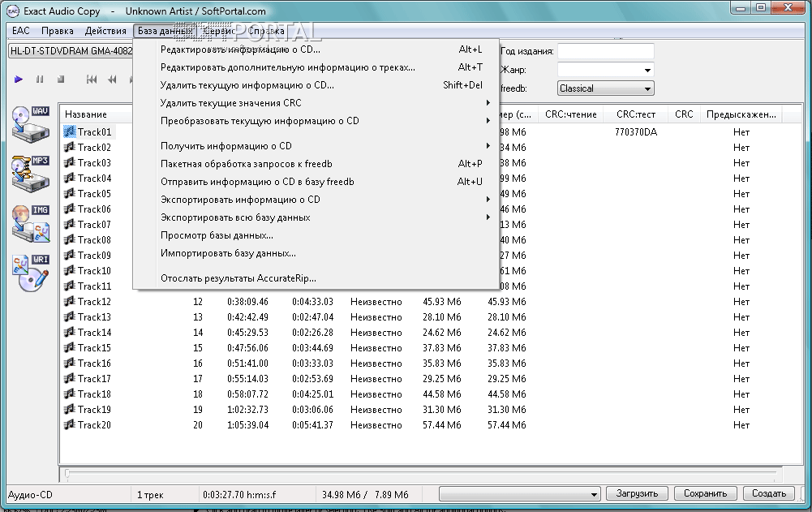Sort by the Предыскажен... column header
Image resolution: width=812 pixels, height=512 pixels.
(741, 114)
